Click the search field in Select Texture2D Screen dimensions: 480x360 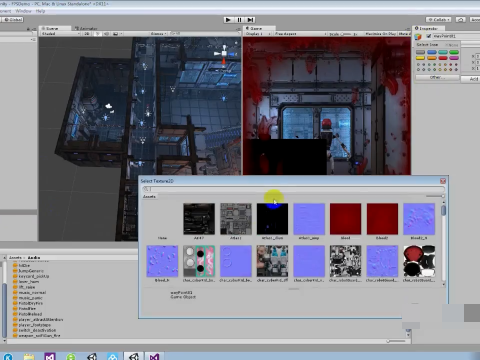[293, 189]
